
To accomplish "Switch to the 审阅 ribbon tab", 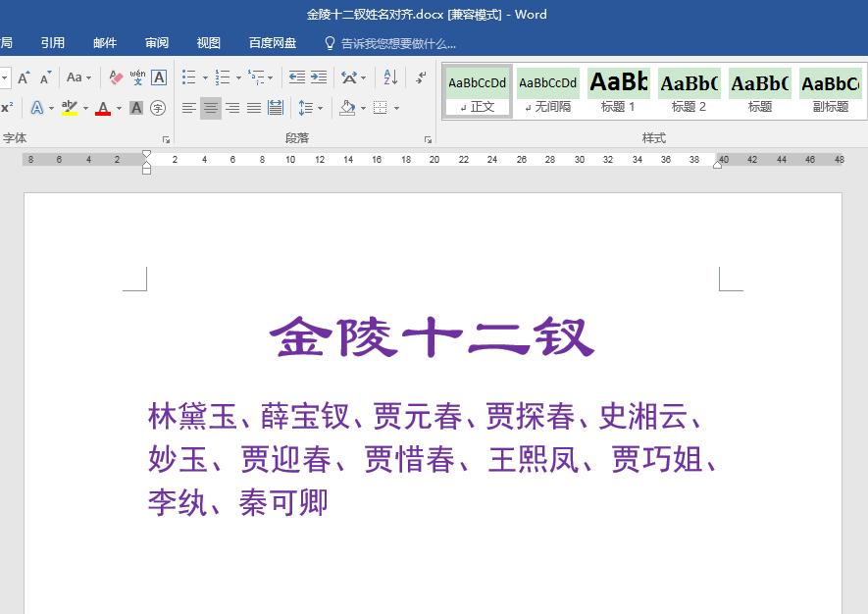I will point(157,43).
